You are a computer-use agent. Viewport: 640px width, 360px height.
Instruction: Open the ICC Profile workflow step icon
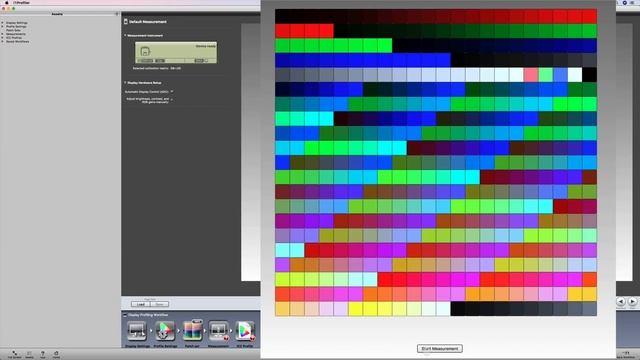click(x=245, y=331)
